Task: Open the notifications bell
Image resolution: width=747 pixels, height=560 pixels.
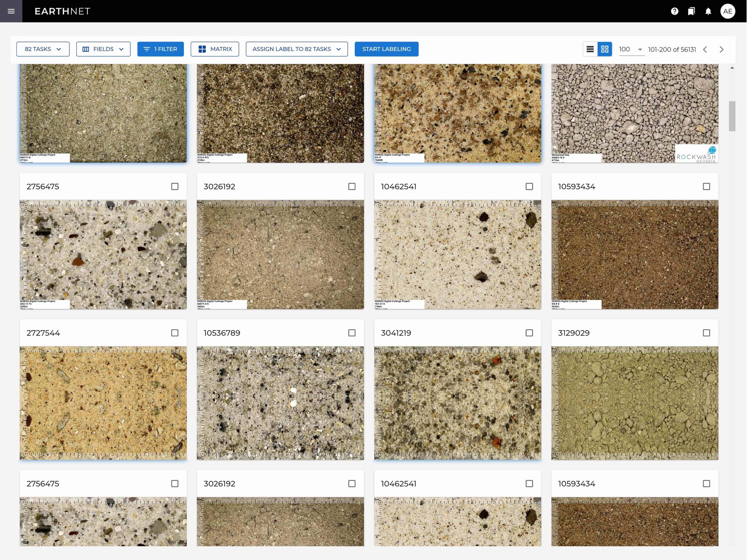Action: (x=708, y=11)
